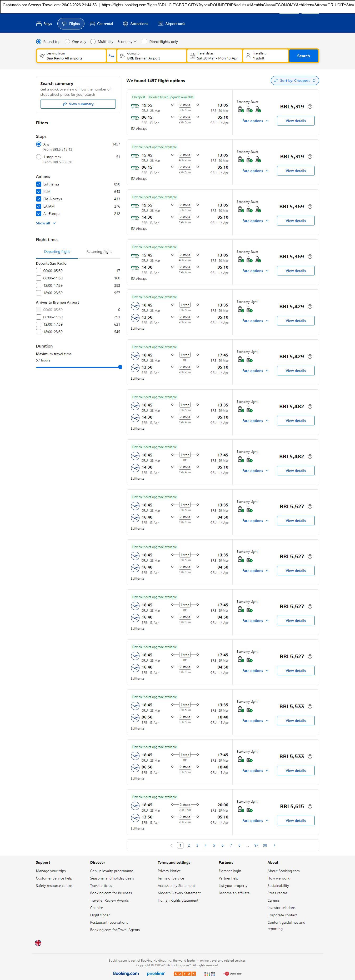Select the 1 stop max filter
355x980 pixels.
tap(38, 157)
